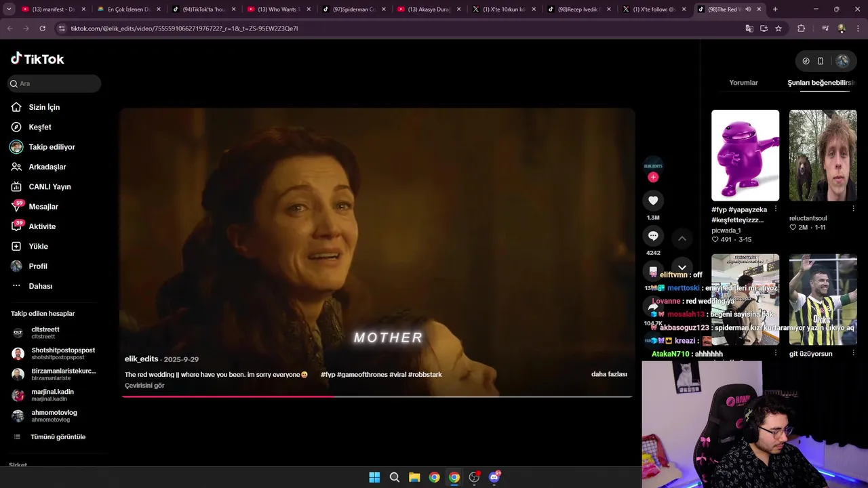The image size is (868, 488).
Task: Open followed account Birzamanlaristekurc...
Action: tap(54, 374)
